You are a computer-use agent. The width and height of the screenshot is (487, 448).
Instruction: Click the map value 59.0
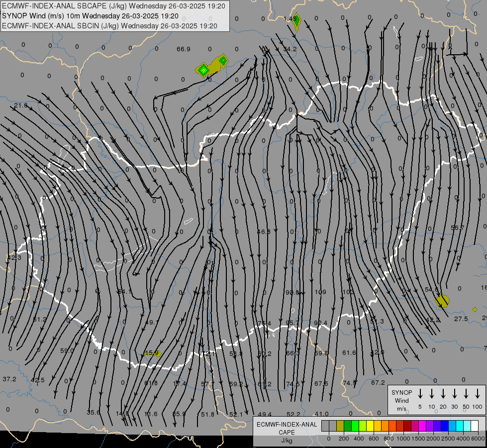point(67,351)
